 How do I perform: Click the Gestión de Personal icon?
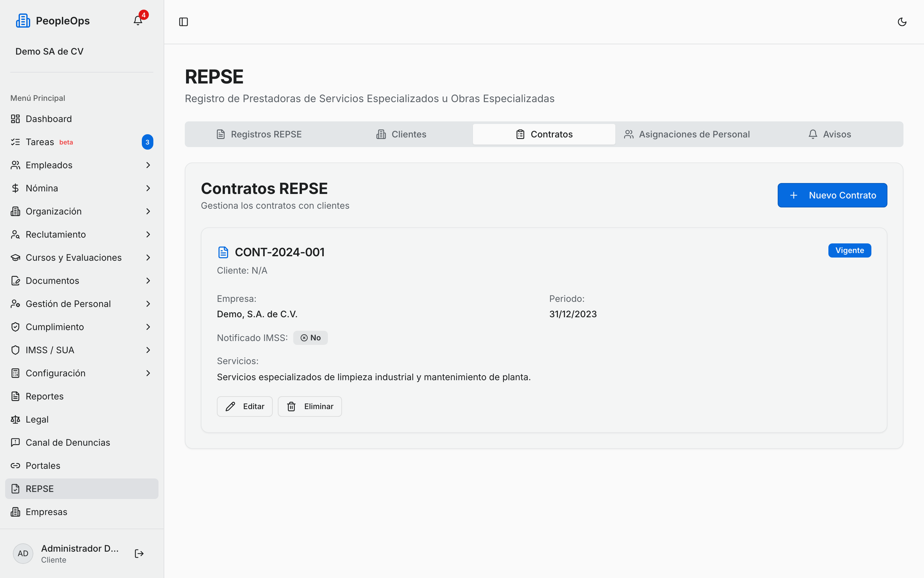point(15,304)
